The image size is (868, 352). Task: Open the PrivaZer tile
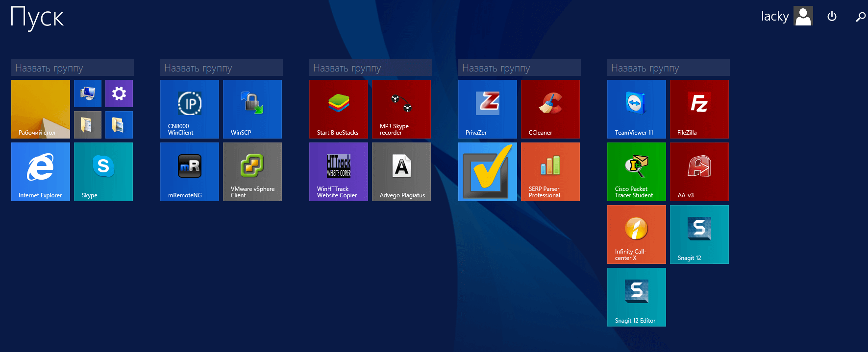pos(487,109)
